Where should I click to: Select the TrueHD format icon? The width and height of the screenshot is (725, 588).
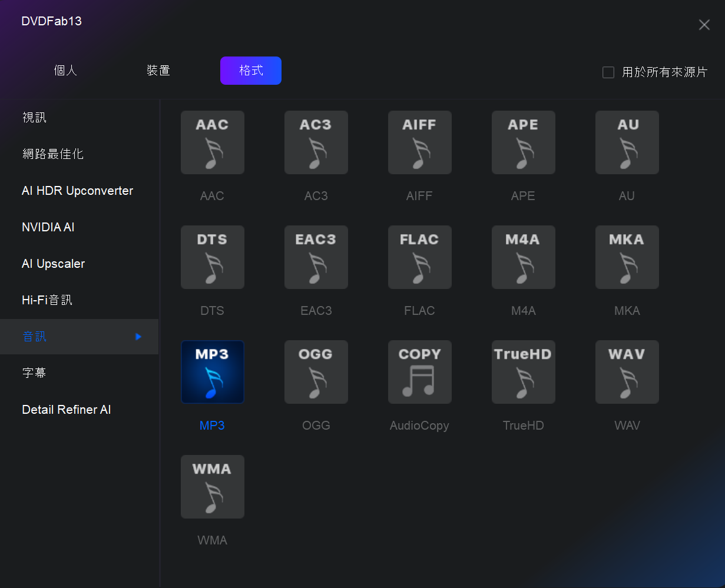click(524, 372)
